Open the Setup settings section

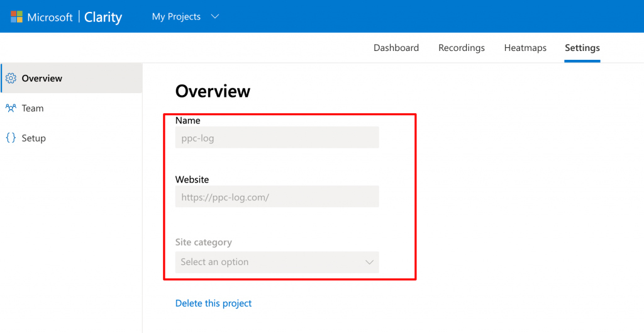[72, 138]
